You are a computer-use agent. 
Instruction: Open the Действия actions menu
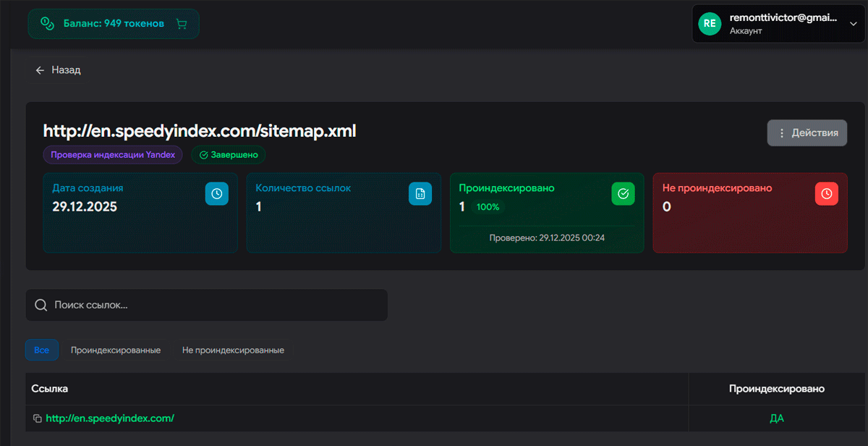pyautogui.click(x=807, y=133)
